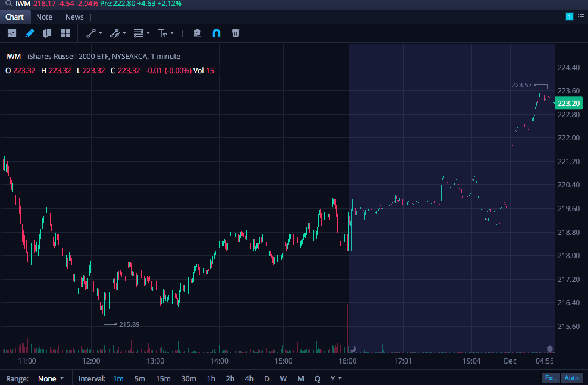Switch to the News tab
This screenshot has height=385, width=588.
tap(74, 17)
